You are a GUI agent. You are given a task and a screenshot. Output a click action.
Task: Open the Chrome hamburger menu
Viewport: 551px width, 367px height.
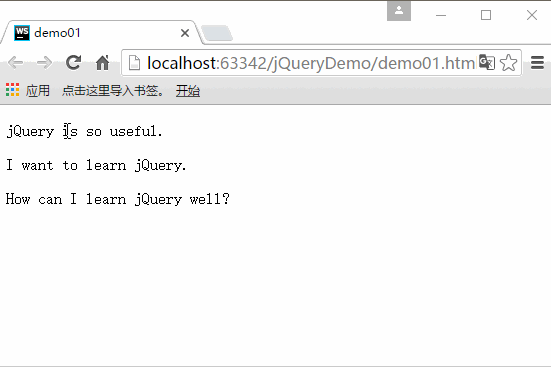click(537, 63)
